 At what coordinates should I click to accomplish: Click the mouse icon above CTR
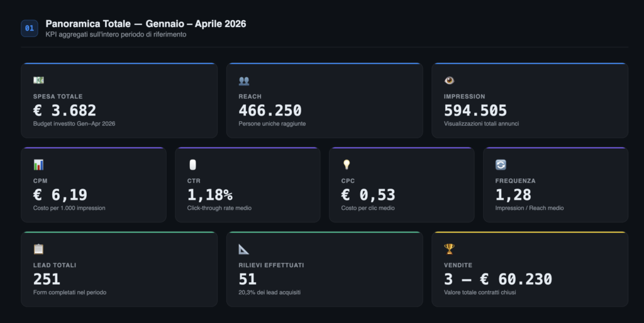pyautogui.click(x=192, y=165)
